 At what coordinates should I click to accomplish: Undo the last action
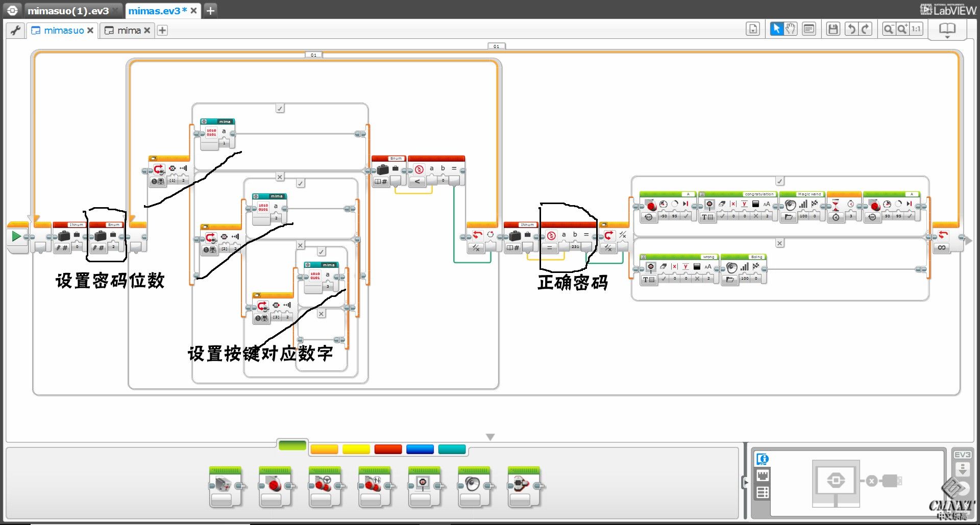[851, 29]
